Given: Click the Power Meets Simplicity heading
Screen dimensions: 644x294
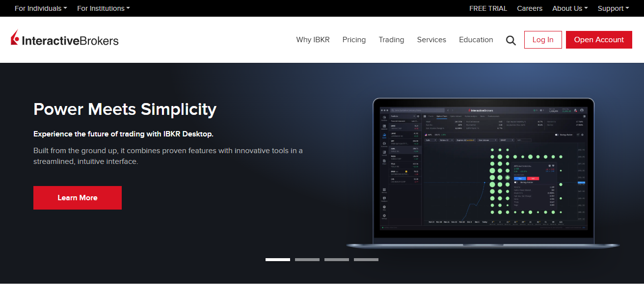Looking at the screenshot, I should click(x=125, y=109).
